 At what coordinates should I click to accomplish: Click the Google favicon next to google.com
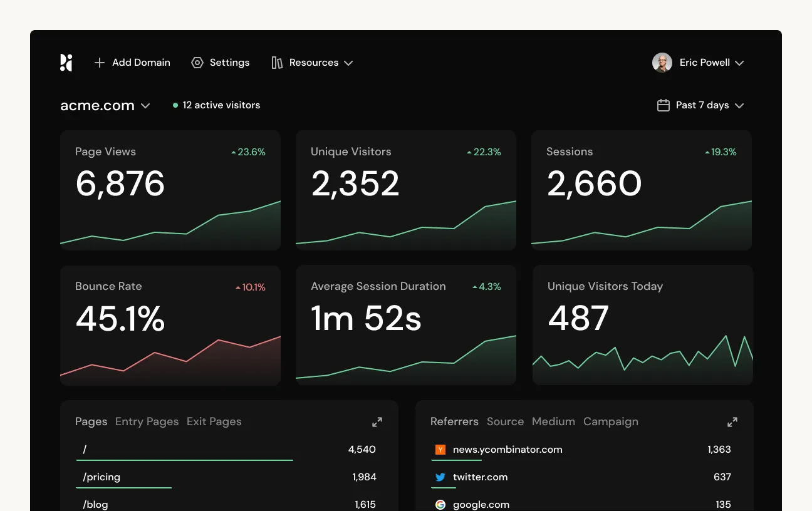[x=440, y=504]
